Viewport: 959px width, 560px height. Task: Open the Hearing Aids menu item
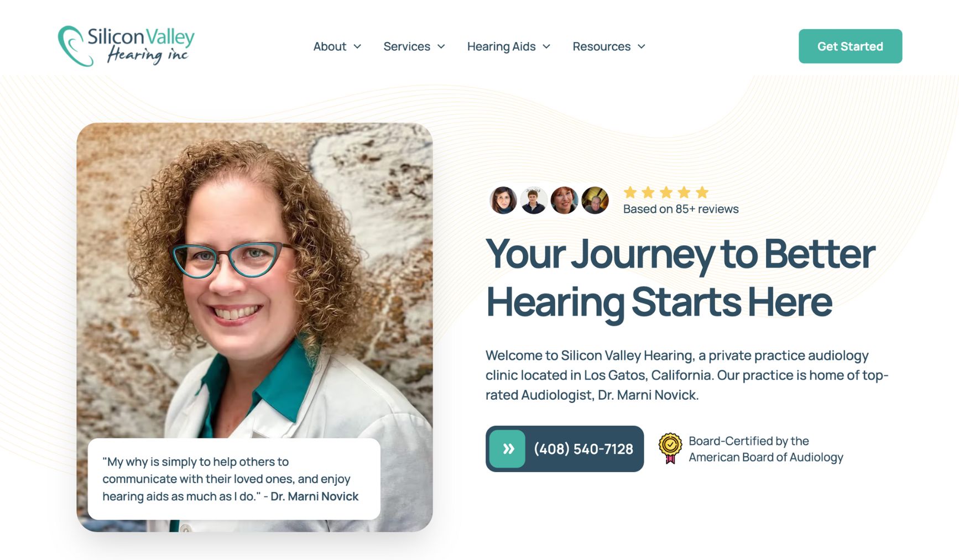click(x=502, y=46)
